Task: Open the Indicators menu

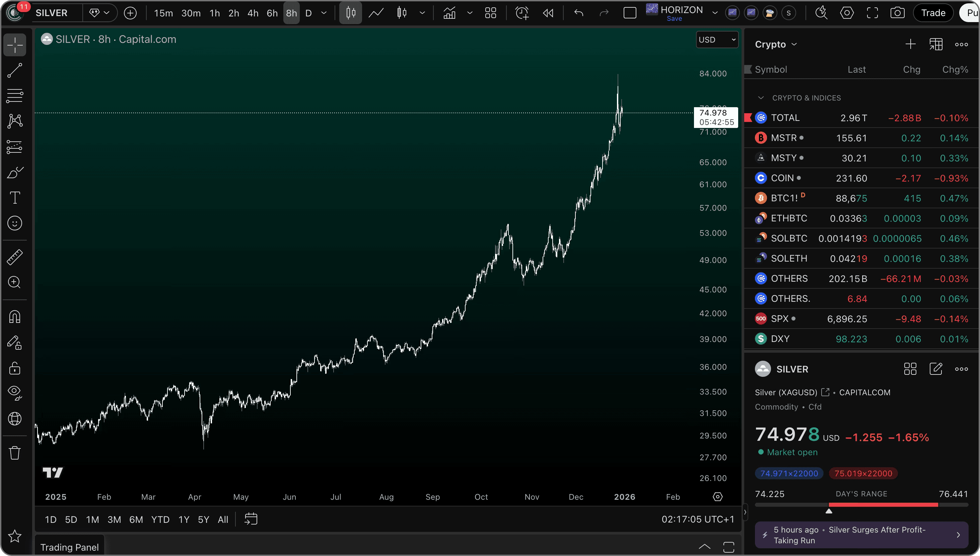Action: (x=449, y=13)
